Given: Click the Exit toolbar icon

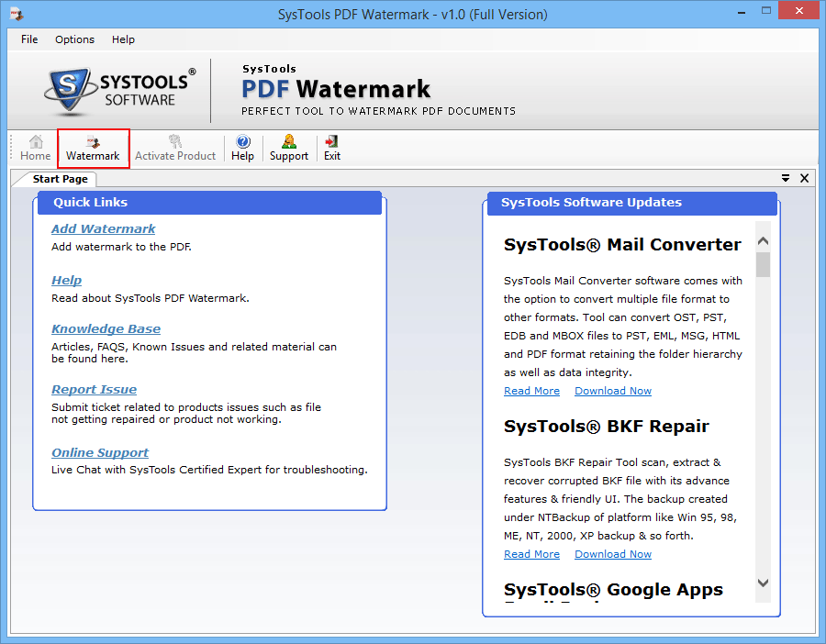Looking at the screenshot, I should pos(332,149).
